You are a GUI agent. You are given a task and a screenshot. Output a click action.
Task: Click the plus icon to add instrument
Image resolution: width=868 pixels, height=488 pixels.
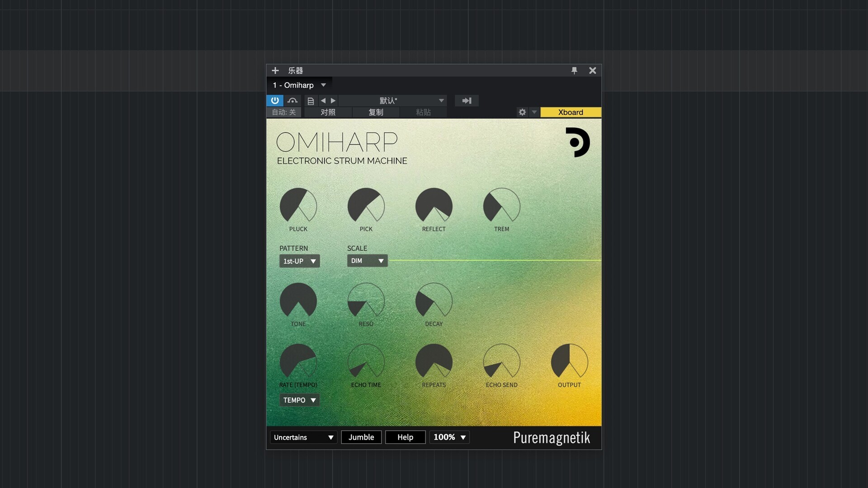pyautogui.click(x=275, y=70)
